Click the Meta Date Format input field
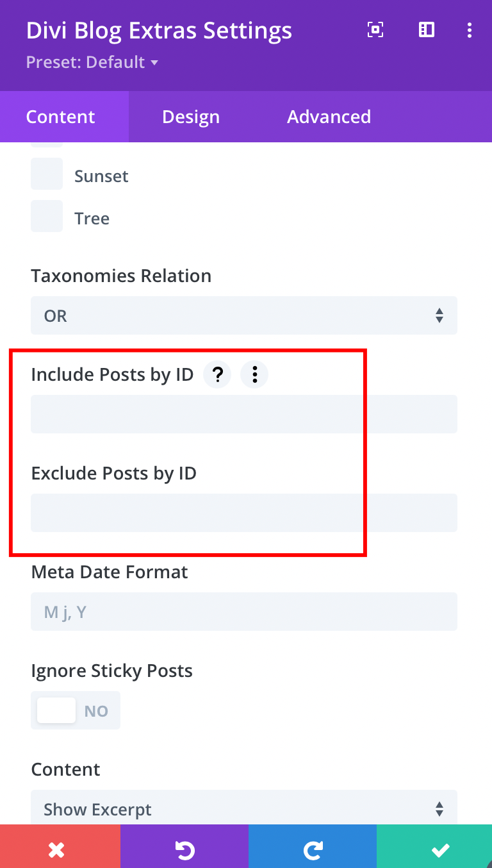The width and height of the screenshot is (492, 868). coord(243,612)
